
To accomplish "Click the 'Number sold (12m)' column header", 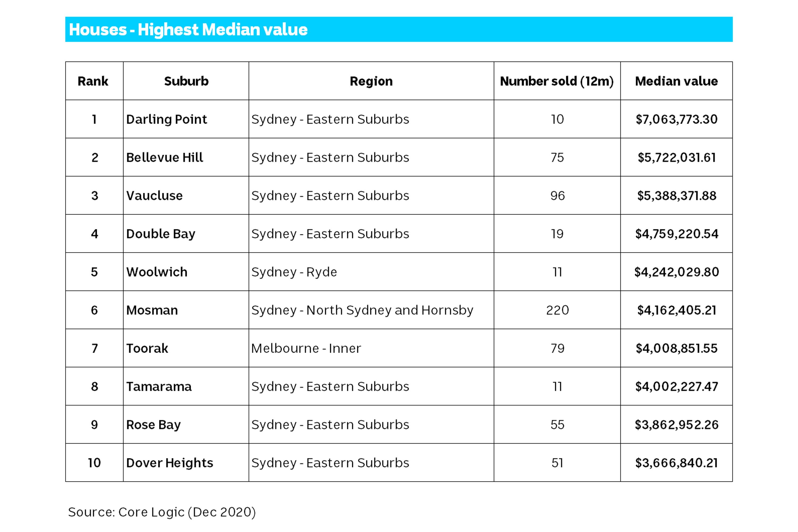I will tap(557, 81).
